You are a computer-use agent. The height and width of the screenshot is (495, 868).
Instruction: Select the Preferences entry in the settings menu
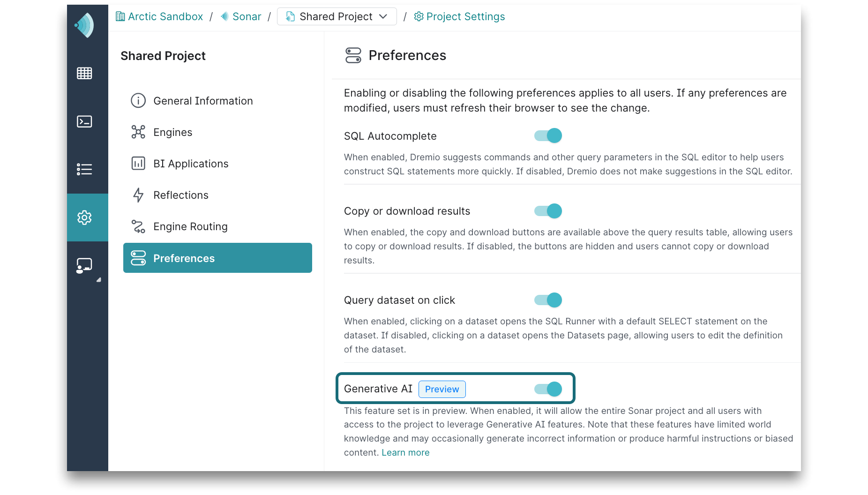[x=184, y=258]
